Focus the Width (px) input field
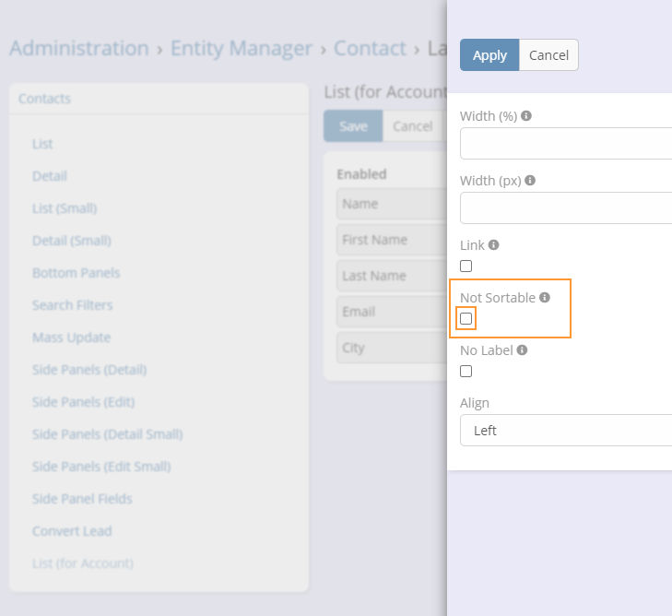Viewport: 672px width, 616px height. click(566, 208)
